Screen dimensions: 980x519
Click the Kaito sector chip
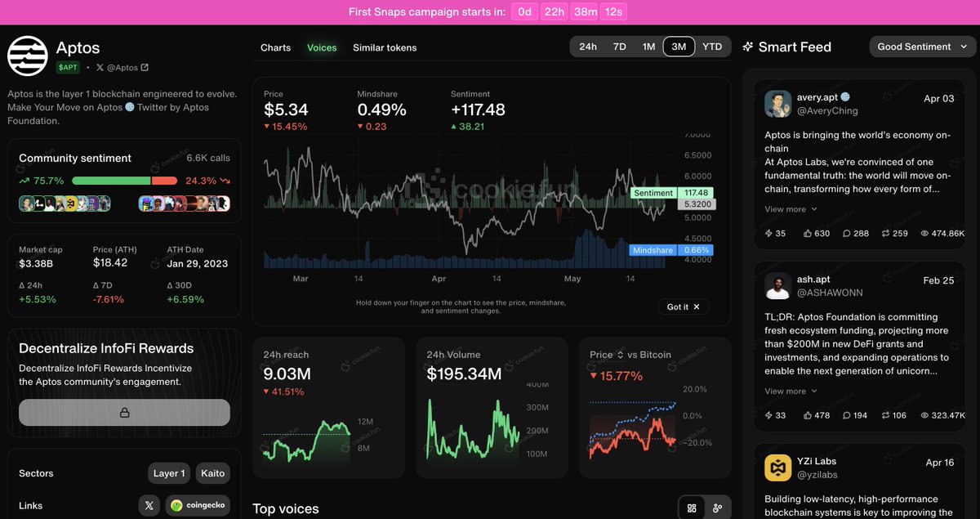[213, 473]
